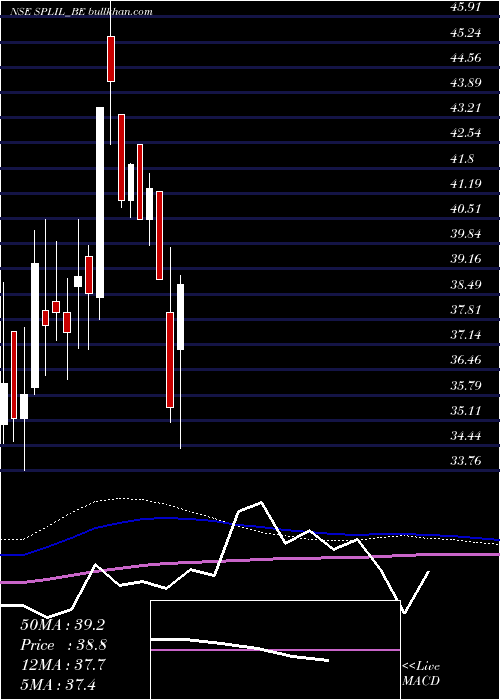Screen dimensions: 500x700
Task: Click price label 35.11
Action: pyautogui.click(x=466, y=410)
